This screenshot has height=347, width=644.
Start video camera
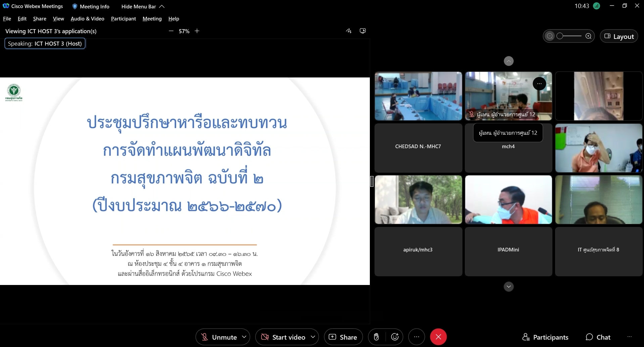(283, 337)
